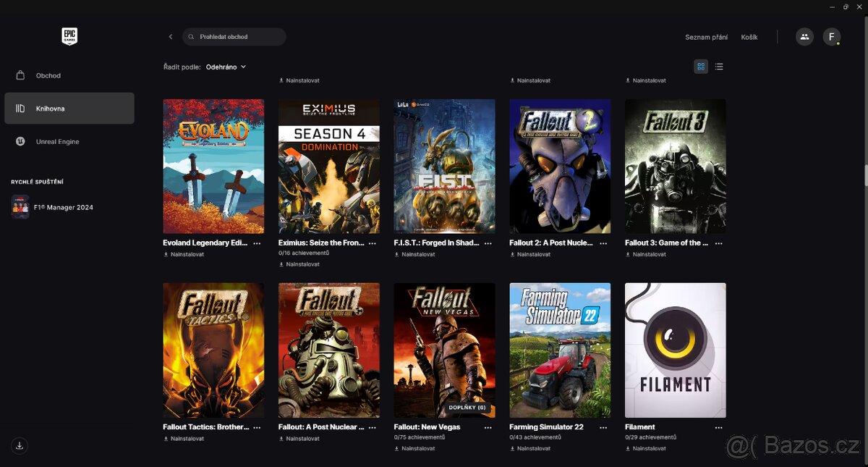868x467 pixels.
Task: Click Nainstalovat under Fallout 3
Action: coord(649,254)
